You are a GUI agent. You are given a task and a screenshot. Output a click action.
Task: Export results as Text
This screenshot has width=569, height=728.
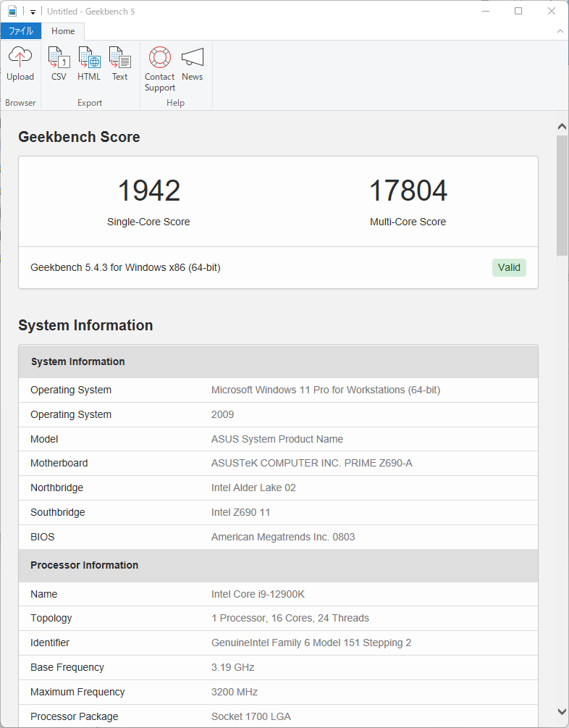point(119,64)
